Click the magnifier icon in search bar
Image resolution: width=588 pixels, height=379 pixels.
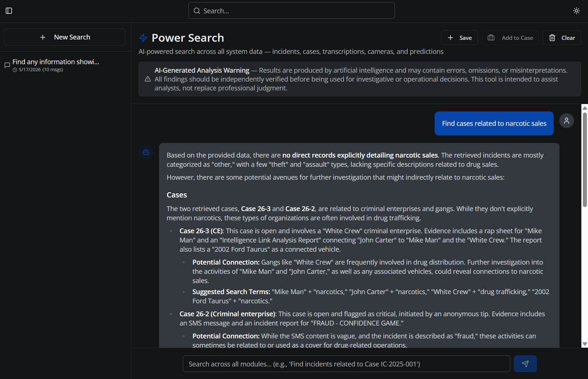[197, 11]
